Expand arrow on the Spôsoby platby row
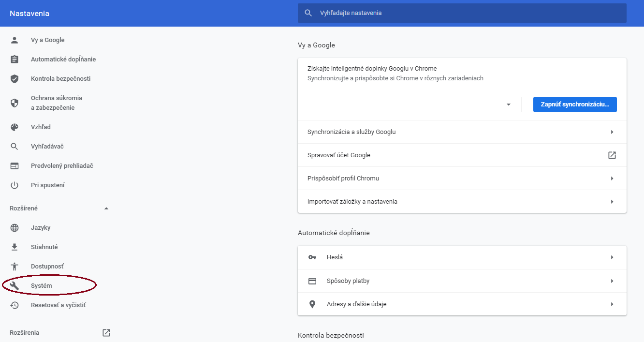Viewport: 644px width, 342px height. coord(612,281)
